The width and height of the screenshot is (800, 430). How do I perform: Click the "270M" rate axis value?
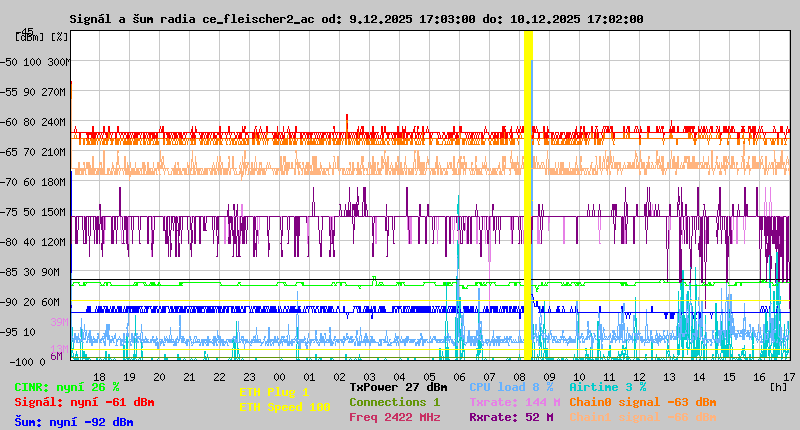(x=56, y=92)
